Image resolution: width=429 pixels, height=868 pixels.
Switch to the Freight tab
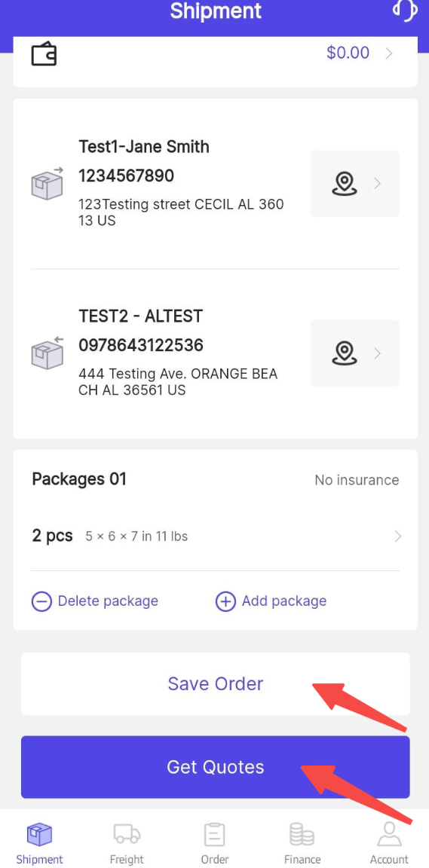coord(127,844)
